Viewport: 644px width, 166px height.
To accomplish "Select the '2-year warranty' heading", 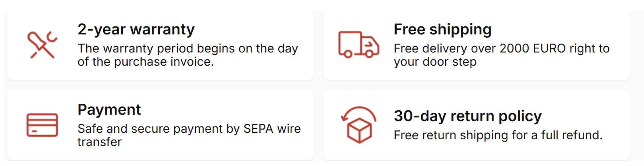I will 136,30.
